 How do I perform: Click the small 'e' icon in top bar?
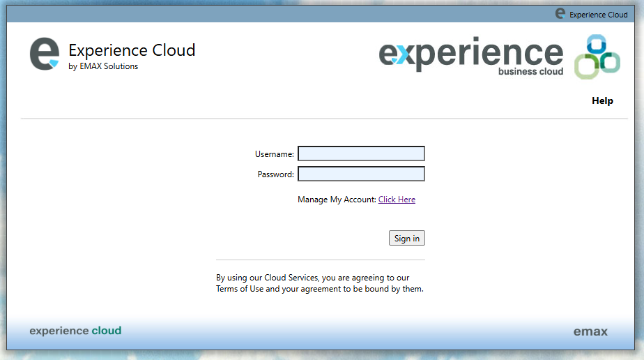(x=560, y=13)
